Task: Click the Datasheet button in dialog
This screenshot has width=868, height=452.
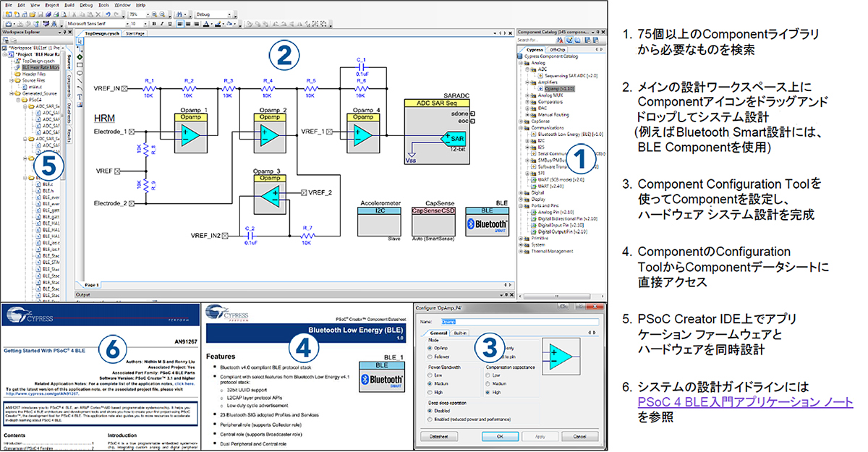Action: pyautogui.click(x=438, y=436)
